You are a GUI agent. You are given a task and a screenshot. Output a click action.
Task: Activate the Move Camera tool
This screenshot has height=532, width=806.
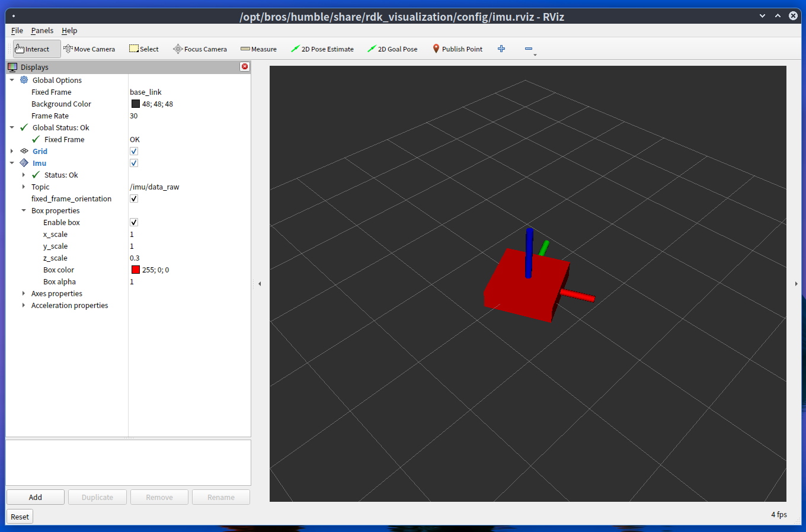(x=89, y=49)
